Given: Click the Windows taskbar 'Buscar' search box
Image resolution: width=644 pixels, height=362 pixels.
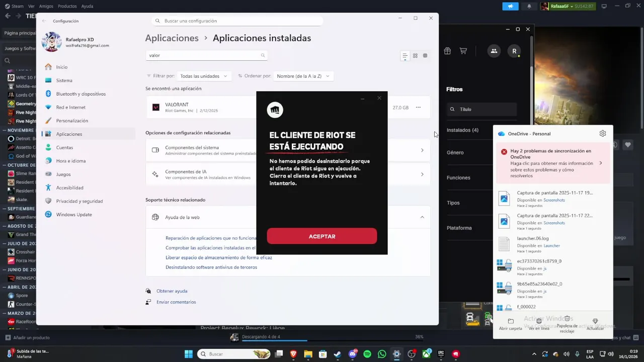Looking at the screenshot, I should click(234, 354).
